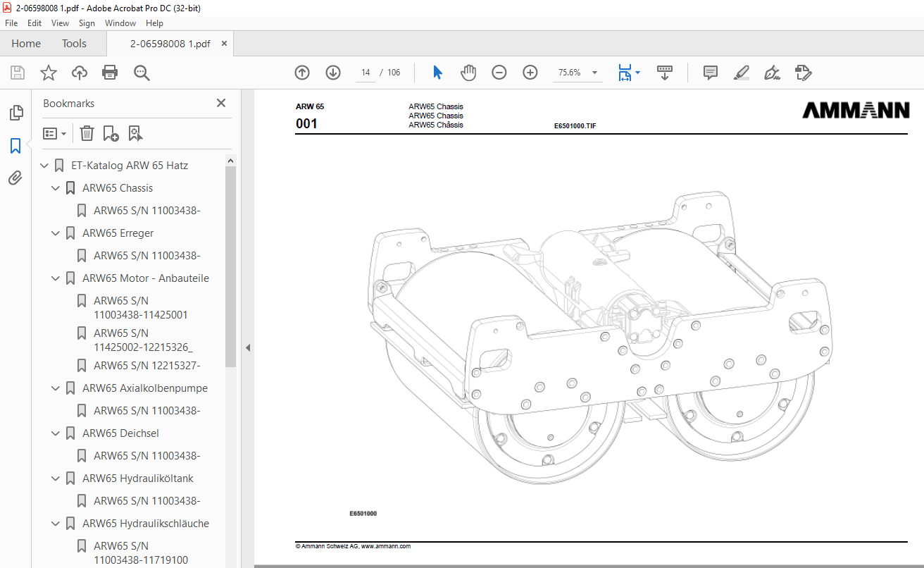Delete the selected bookmark with the trash icon
Viewport: 924px width, 568px height.
pyautogui.click(x=87, y=133)
